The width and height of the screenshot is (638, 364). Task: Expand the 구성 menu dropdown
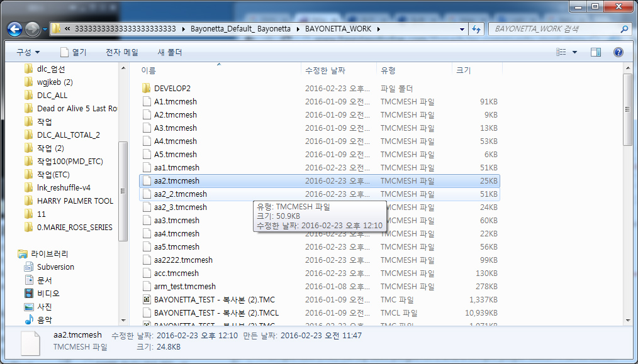coord(28,52)
